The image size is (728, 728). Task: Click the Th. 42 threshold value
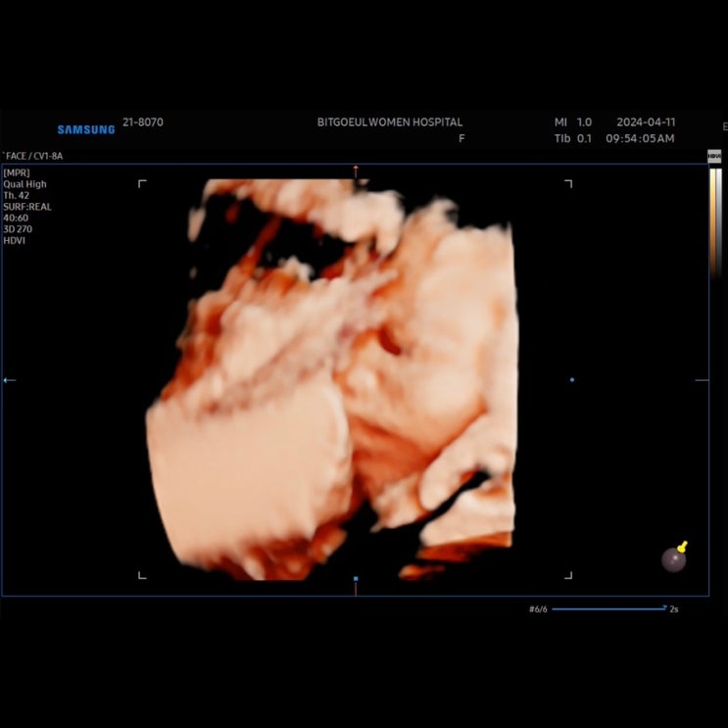click(x=17, y=195)
